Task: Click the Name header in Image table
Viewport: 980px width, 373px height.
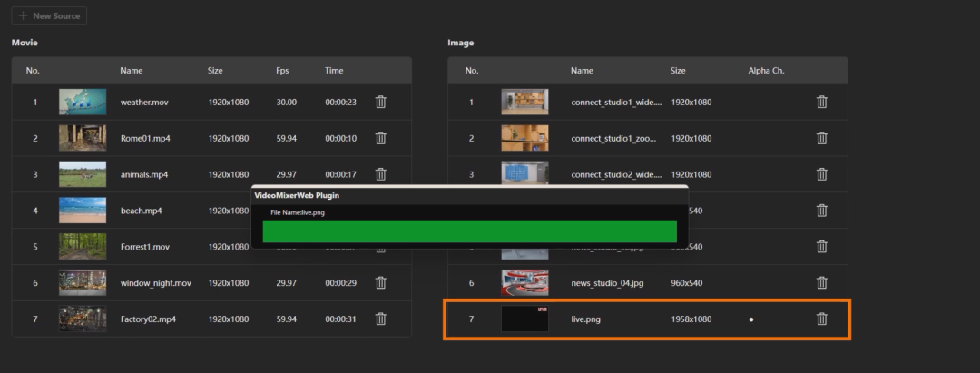Action: coord(582,71)
